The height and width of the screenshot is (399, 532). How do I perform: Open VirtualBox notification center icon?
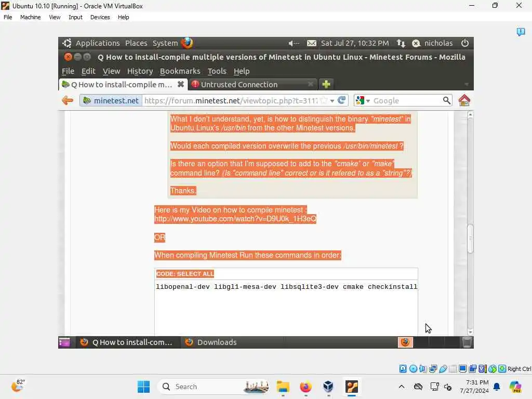(521, 32)
